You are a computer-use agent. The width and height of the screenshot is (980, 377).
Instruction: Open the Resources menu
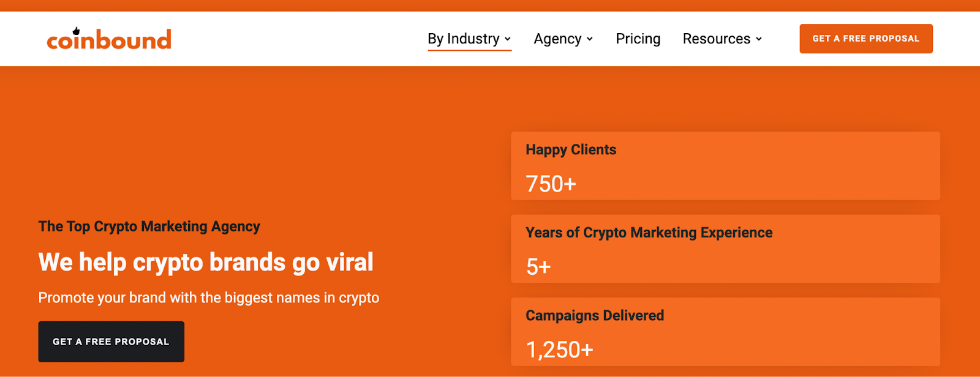pyautogui.click(x=722, y=39)
